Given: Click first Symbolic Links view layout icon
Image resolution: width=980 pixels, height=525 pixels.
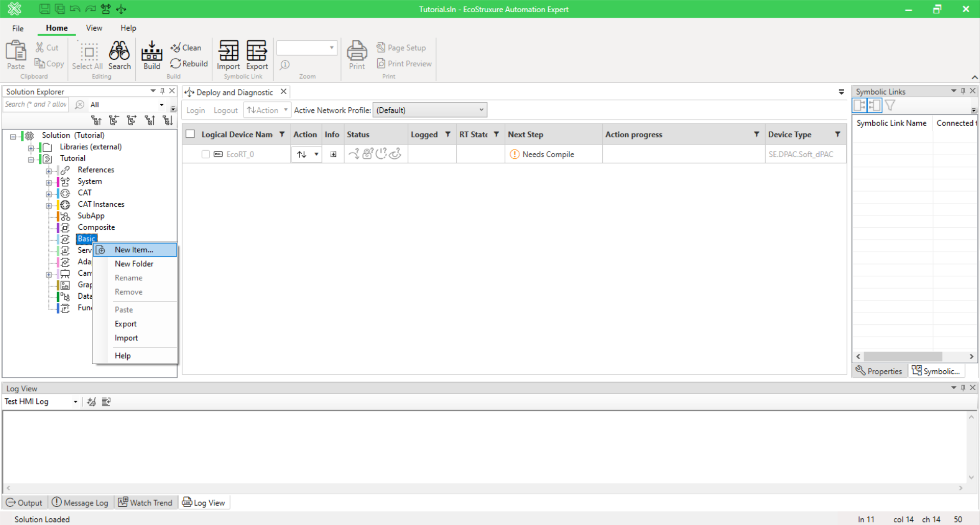Looking at the screenshot, I should point(860,106).
